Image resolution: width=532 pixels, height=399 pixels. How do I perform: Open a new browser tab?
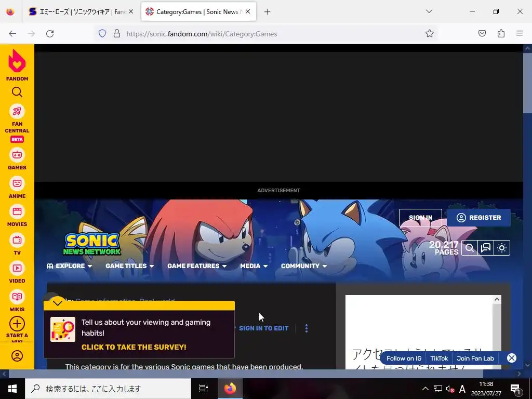click(268, 12)
